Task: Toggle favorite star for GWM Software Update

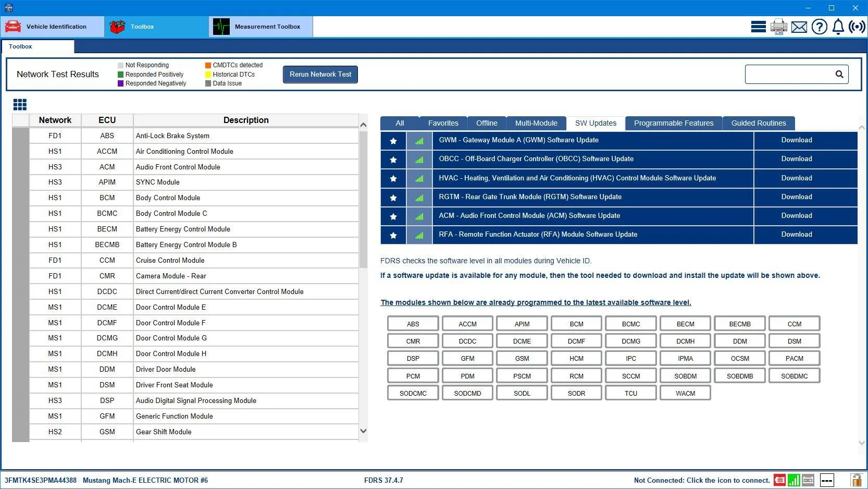Action: pyautogui.click(x=393, y=141)
